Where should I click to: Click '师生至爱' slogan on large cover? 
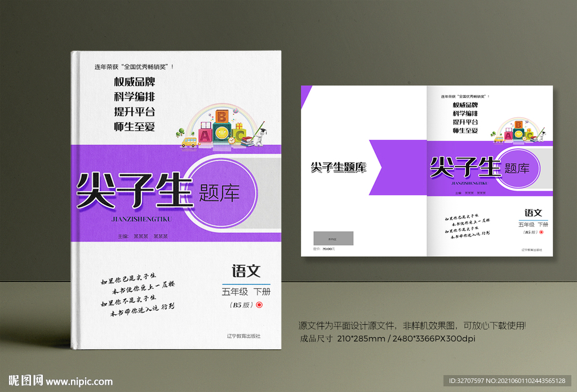[x=134, y=127]
